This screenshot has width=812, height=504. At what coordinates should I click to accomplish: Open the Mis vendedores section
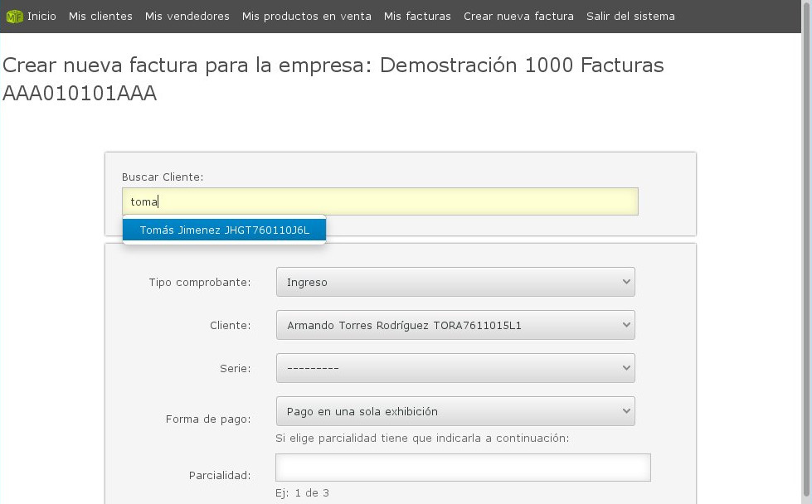[x=187, y=16]
